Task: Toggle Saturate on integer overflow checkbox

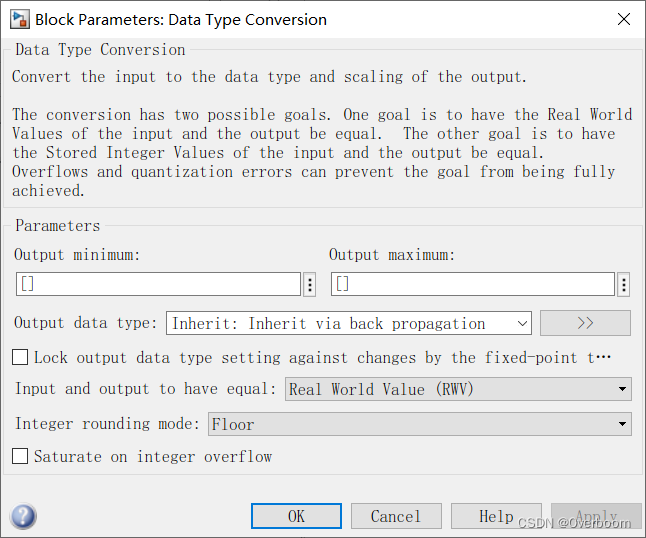Action: coord(20,456)
